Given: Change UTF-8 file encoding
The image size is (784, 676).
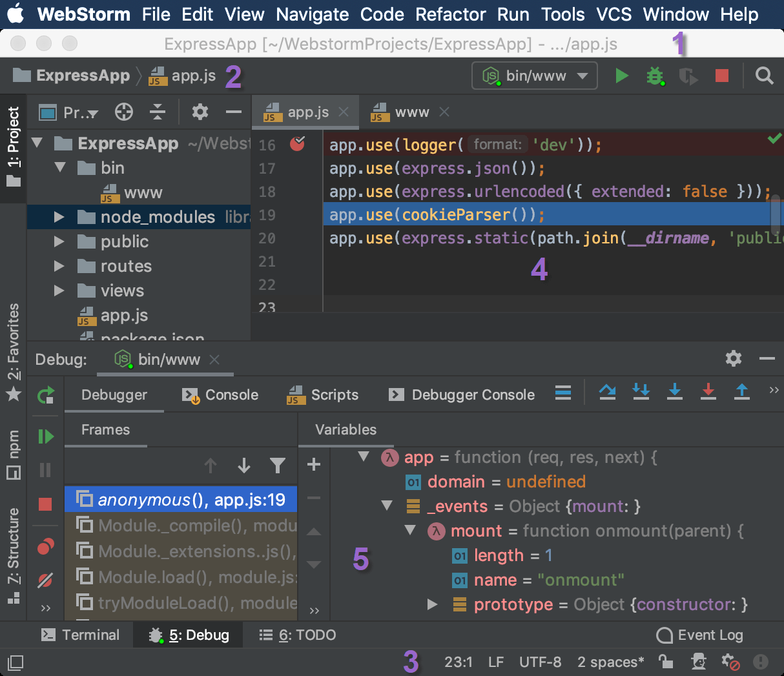Looking at the screenshot, I should tap(540, 662).
